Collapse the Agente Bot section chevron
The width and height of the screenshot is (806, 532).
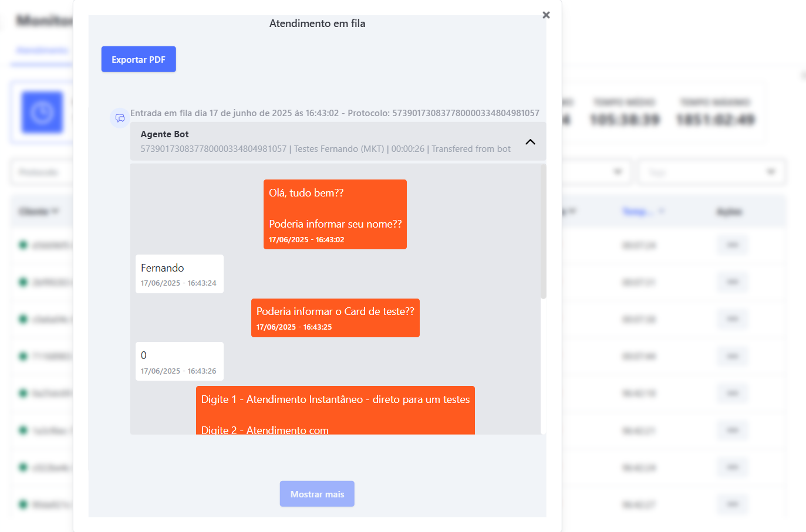pyautogui.click(x=530, y=142)
